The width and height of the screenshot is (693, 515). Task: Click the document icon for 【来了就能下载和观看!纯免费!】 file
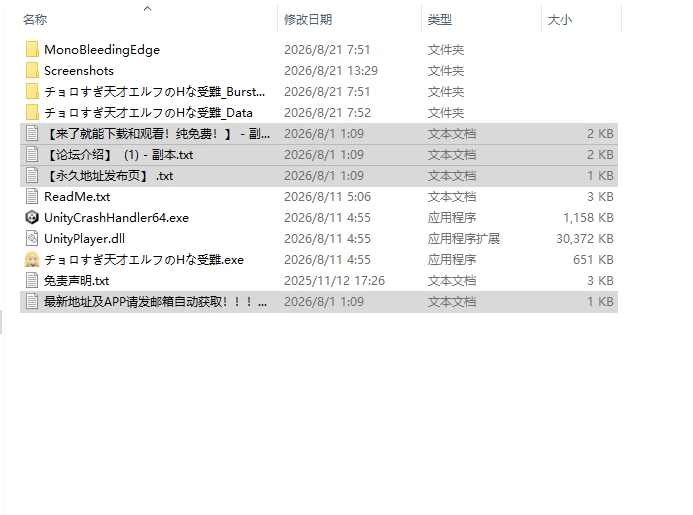point(32,134)
